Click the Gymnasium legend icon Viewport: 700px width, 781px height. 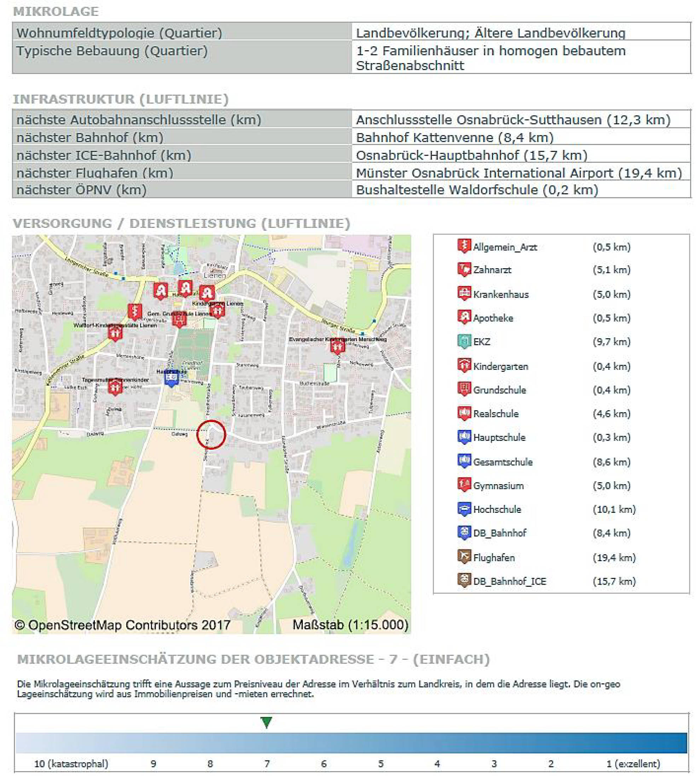464,485
